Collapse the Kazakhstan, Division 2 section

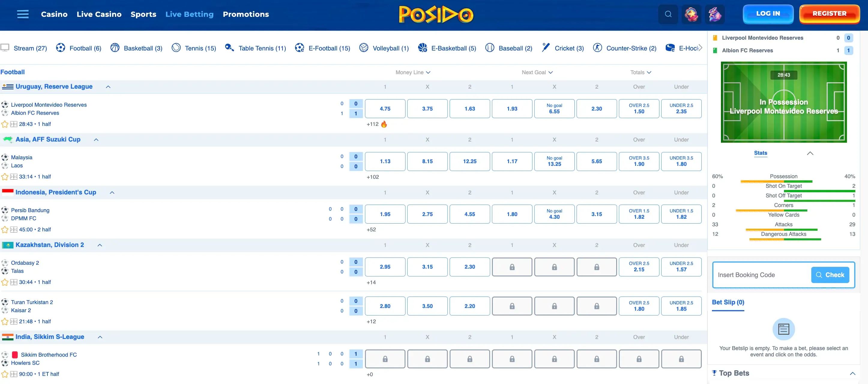click(x=100, y=245)
